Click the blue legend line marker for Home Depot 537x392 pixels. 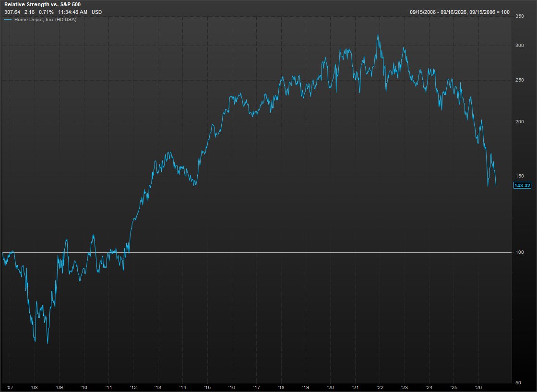tap(8, 20)
